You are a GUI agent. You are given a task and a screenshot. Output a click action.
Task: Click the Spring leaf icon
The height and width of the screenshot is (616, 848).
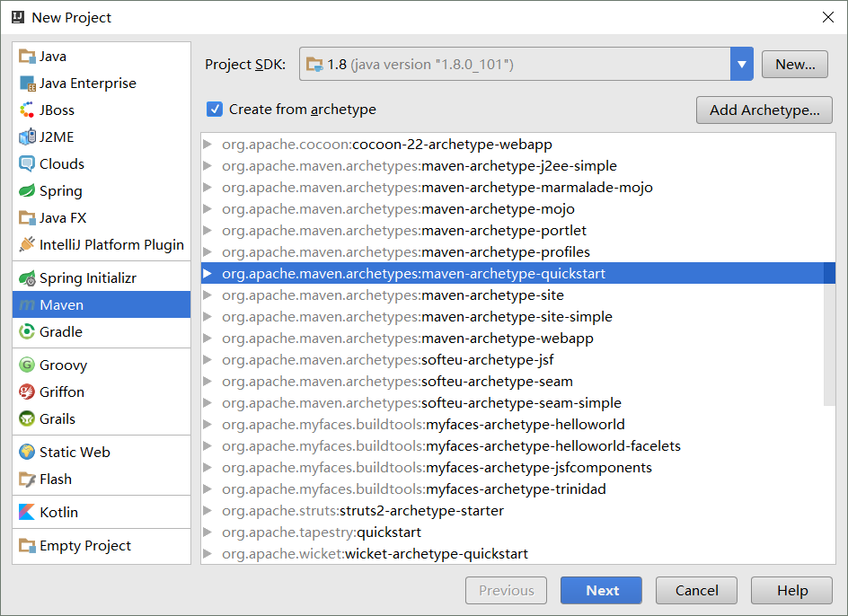(x=27, y=191)
